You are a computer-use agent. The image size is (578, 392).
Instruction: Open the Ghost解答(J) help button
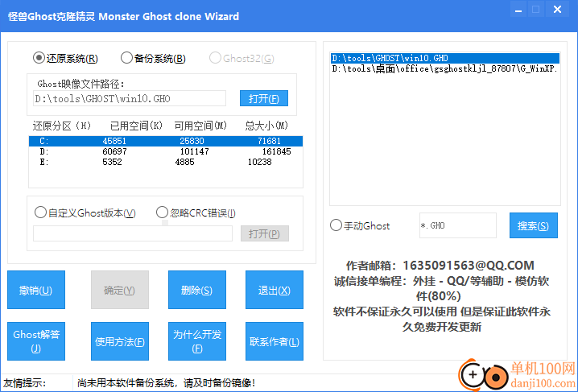(36, 341)
